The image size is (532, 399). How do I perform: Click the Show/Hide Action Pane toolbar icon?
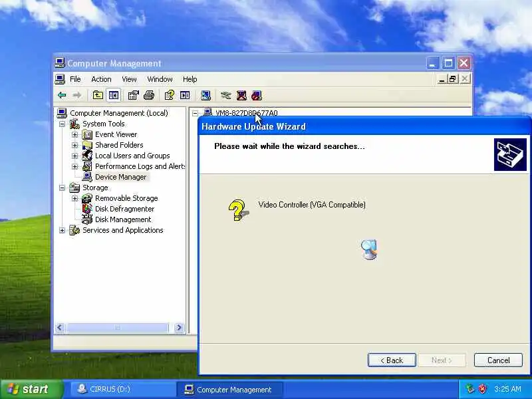[x=185, y=95]
